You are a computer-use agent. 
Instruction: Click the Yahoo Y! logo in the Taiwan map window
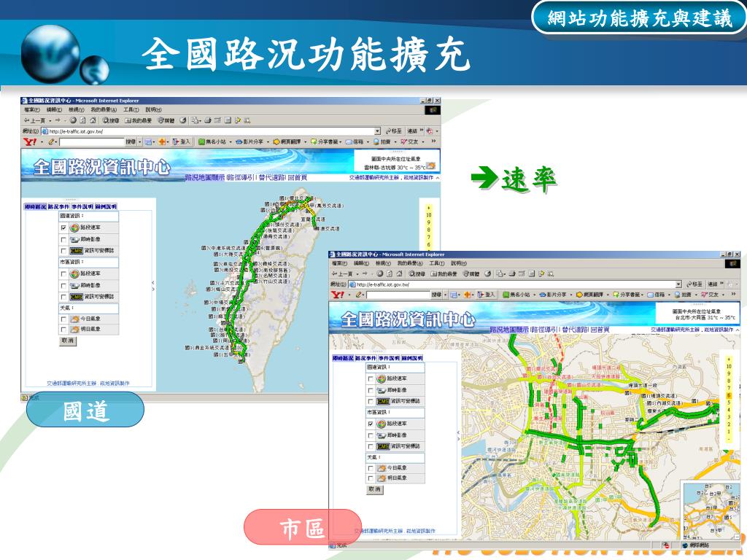click(29, 141)
